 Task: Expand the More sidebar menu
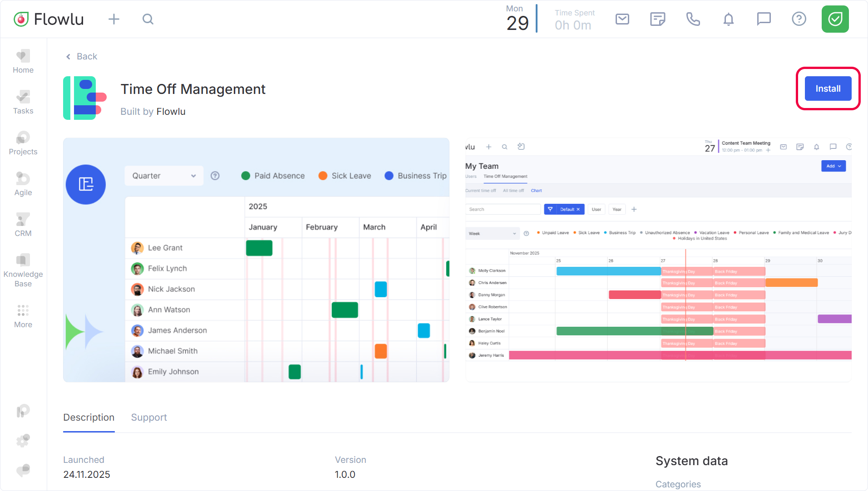pyautogui.click(x=23, y=316)
